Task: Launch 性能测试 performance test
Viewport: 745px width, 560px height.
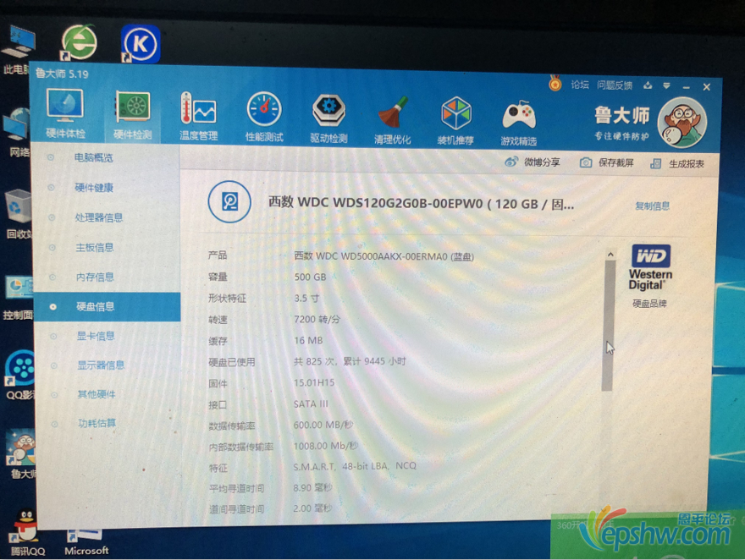Action: [264, 118]
